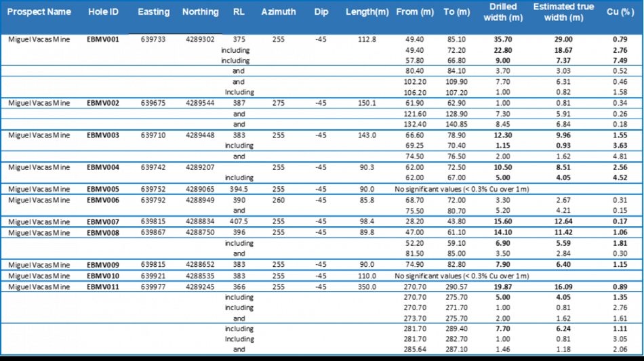644x361 pixels.
Task: Select the Hole ID column header
Action: pyautogui.click(x=103, y=12)
